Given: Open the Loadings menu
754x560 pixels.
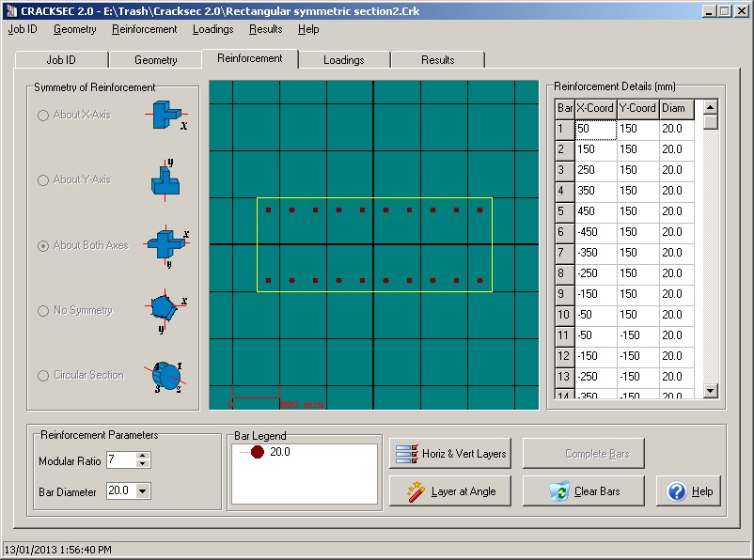Looking at the screenshot, I should click(213, 29).
